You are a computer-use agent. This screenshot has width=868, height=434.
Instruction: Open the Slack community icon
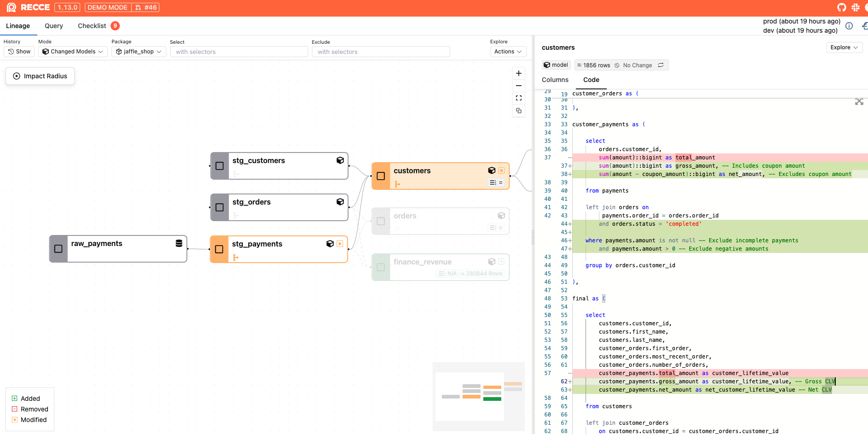856,7
